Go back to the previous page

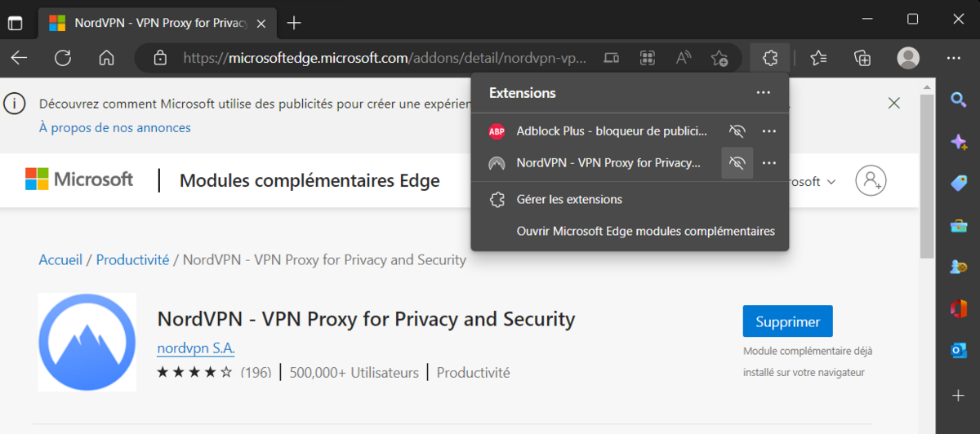[19, 58]
